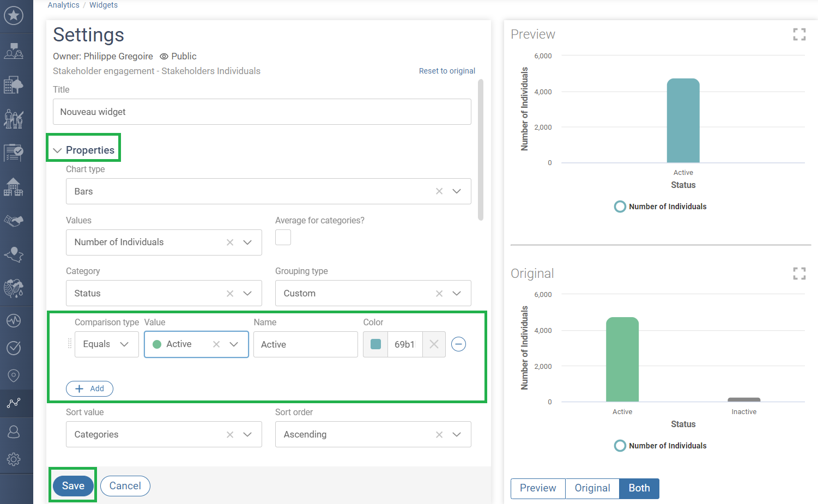Click the handshake icon in sidebar
The image size is (818, 504).
click(14, 221)
